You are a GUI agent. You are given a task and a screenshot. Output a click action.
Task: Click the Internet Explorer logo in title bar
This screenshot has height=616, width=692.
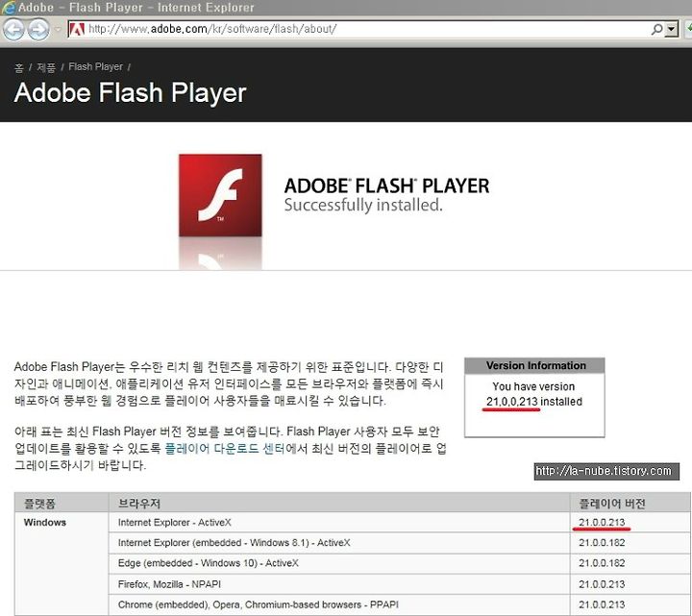coord(8,8)
